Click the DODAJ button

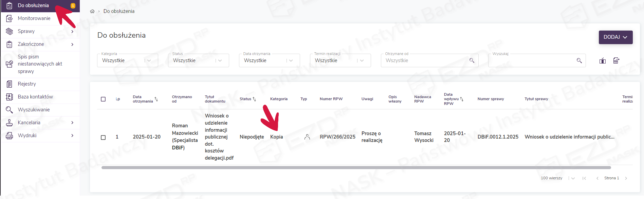(615, 37)
